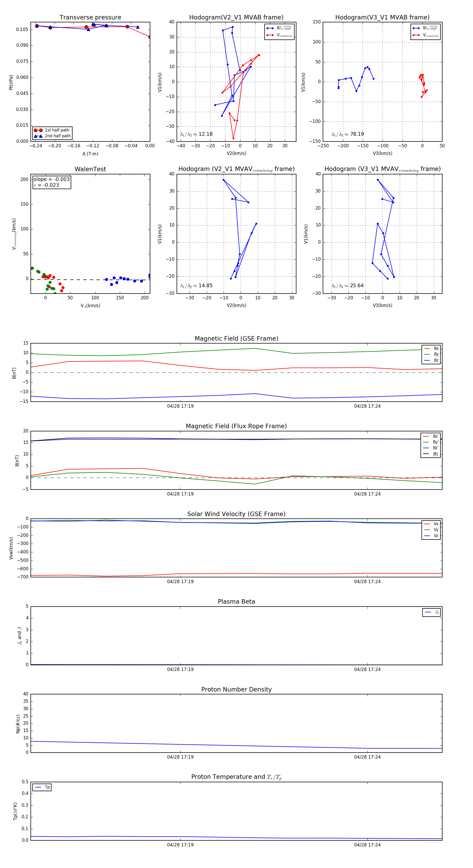Click the "Transverse pressure" plot title
This screenshot has width=473, height=868.
90,18
